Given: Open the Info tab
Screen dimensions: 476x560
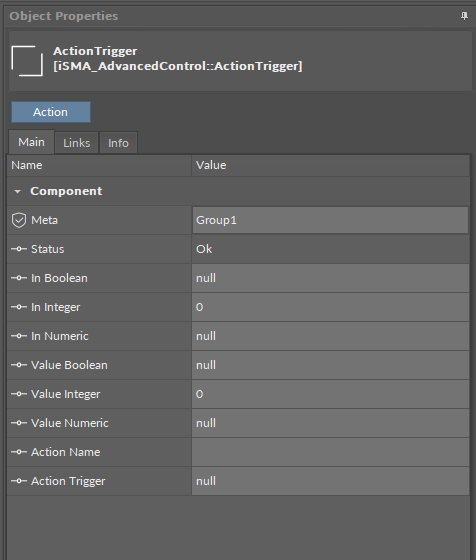Looking at the screenshot, I should (118, 143).
